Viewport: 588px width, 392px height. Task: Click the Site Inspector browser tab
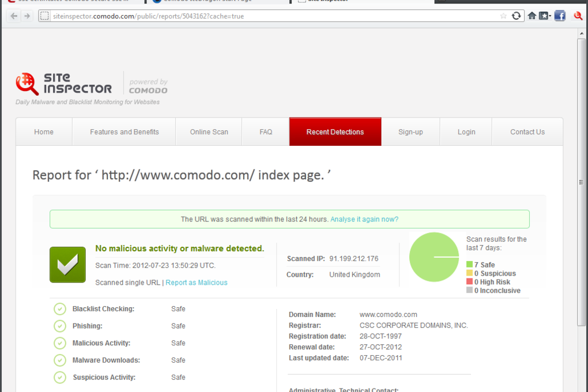coord(362,2)
